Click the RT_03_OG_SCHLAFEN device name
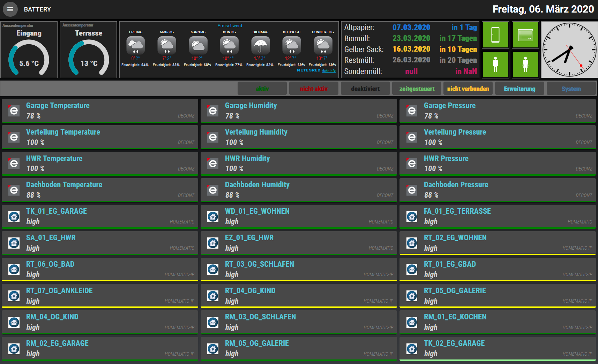This screenshot has width=598, height=364. tap(260, 264)
